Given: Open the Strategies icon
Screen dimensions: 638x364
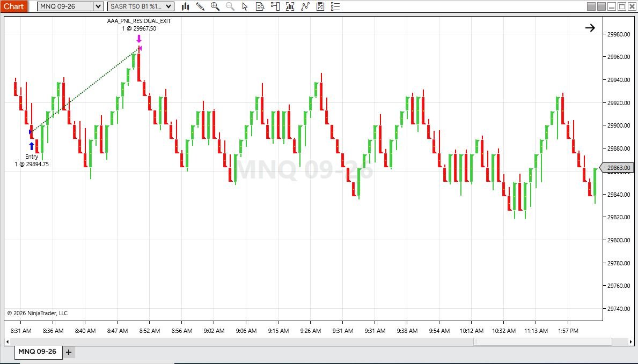Looking at the screenshot, I should [320, 6].
